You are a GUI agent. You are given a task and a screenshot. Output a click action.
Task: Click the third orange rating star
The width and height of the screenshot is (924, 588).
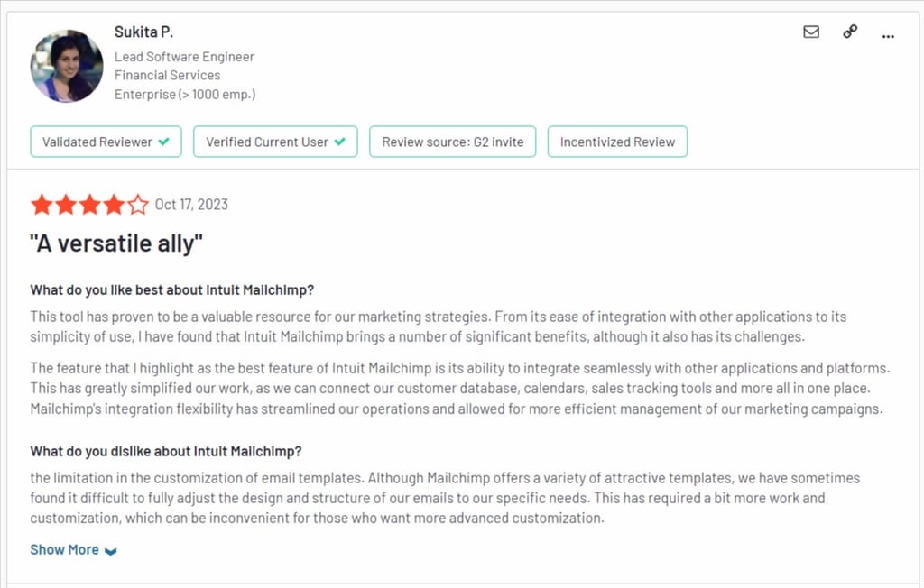pos(90,205)
